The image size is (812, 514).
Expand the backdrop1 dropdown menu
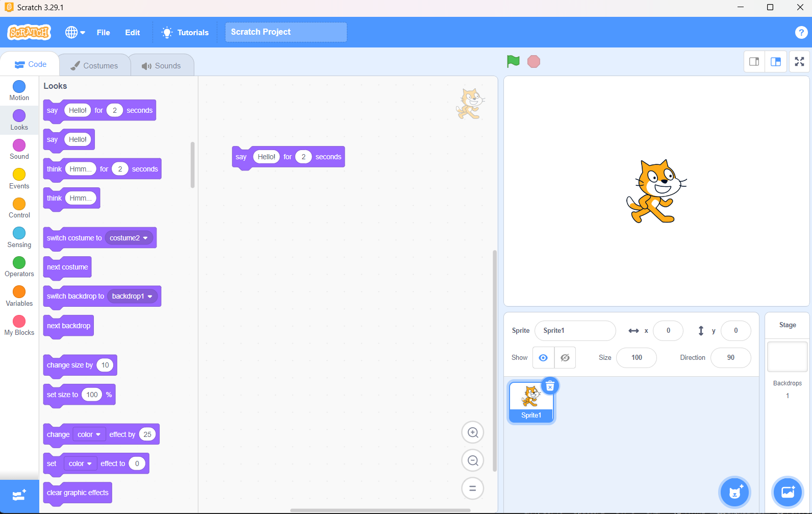point(150,297)
